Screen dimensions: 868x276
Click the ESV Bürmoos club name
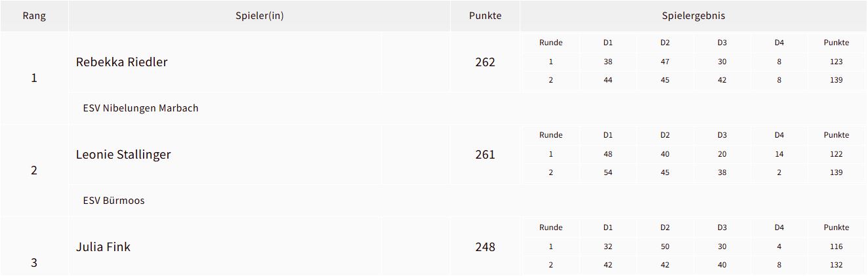pos(114,201)
